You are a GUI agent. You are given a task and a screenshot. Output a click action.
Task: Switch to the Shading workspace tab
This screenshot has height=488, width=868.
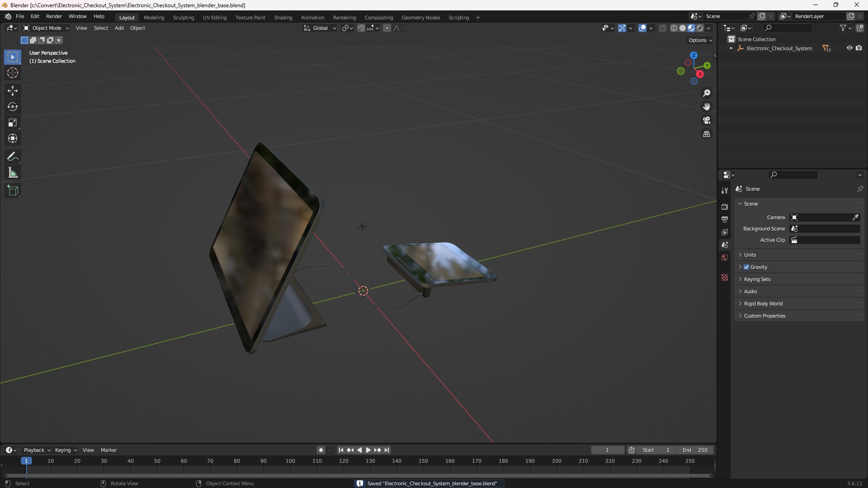[x=283, y=18]
